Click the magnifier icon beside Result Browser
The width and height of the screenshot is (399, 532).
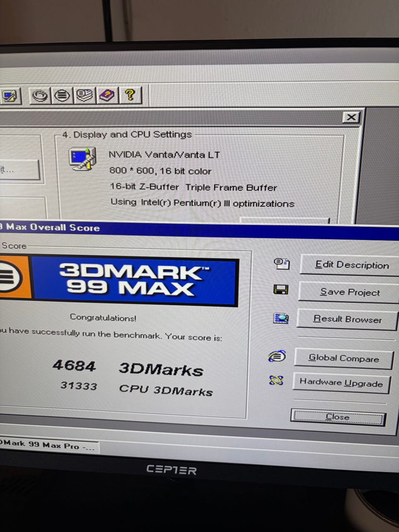[x=281, y=318]
